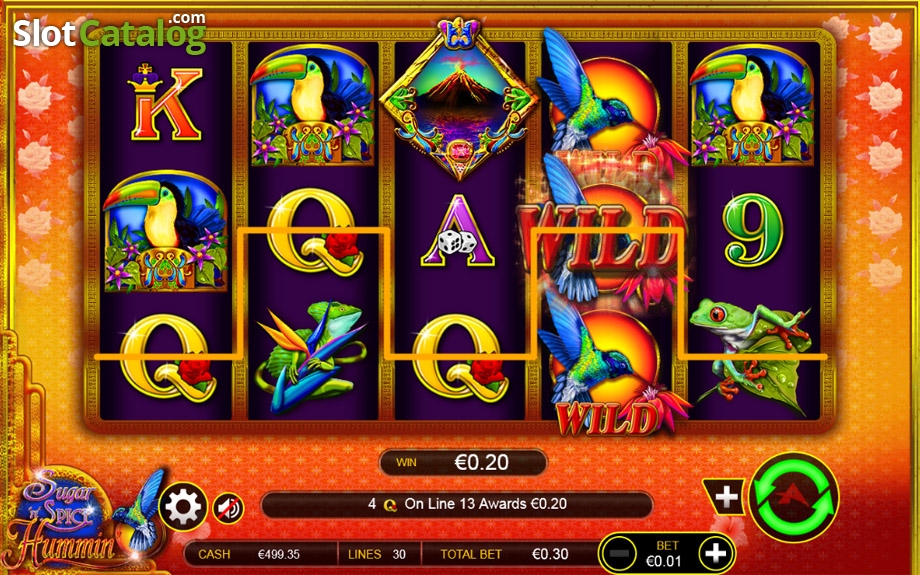920x575 pixels.
Task: Click the Line 13 award message bar
Action: pyautogui.click(x=456, y=504)
